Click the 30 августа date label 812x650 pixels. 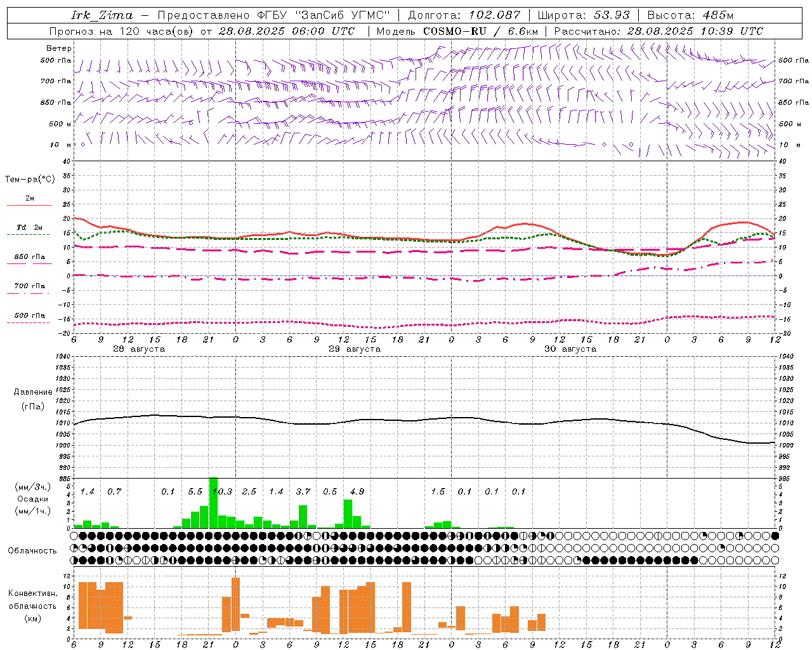[x=570, y=349]
